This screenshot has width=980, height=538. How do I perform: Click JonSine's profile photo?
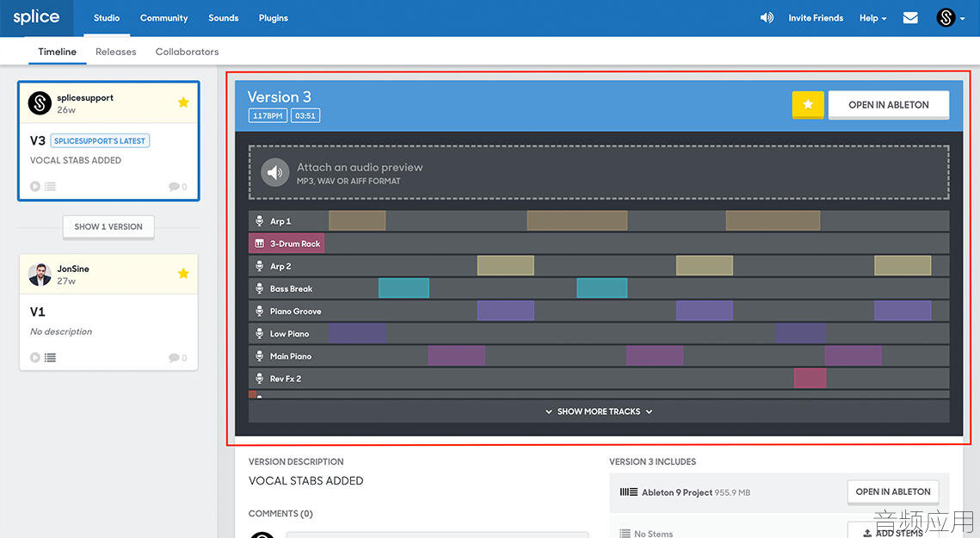coord(40,274)
